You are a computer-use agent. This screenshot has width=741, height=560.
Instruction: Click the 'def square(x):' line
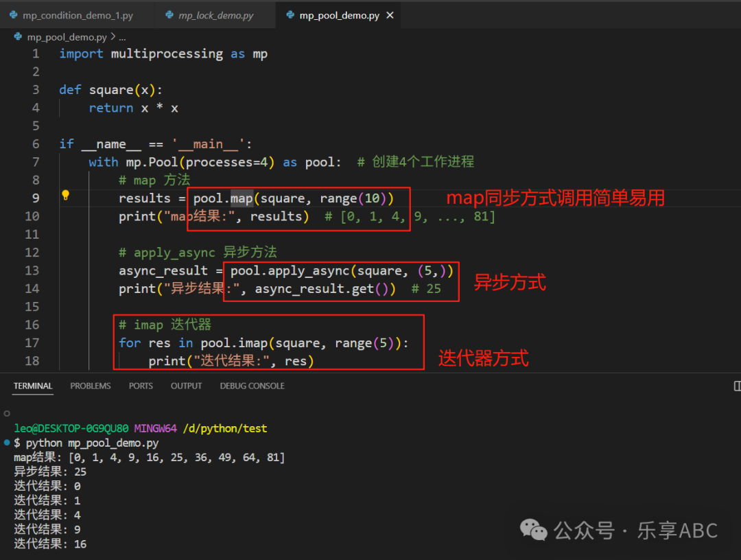click(x=110, y=90)
